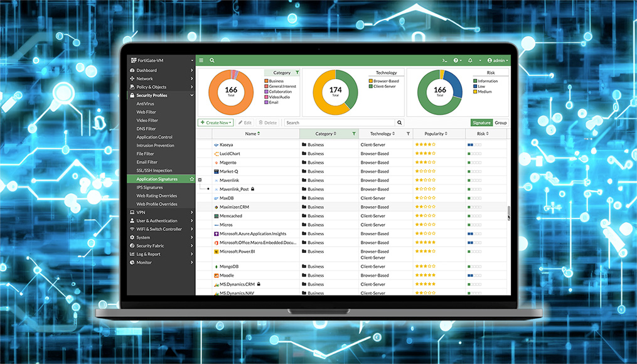Click the Category column filter funnel
Viewport: 637px width, 364px height.
pos(354,134)
